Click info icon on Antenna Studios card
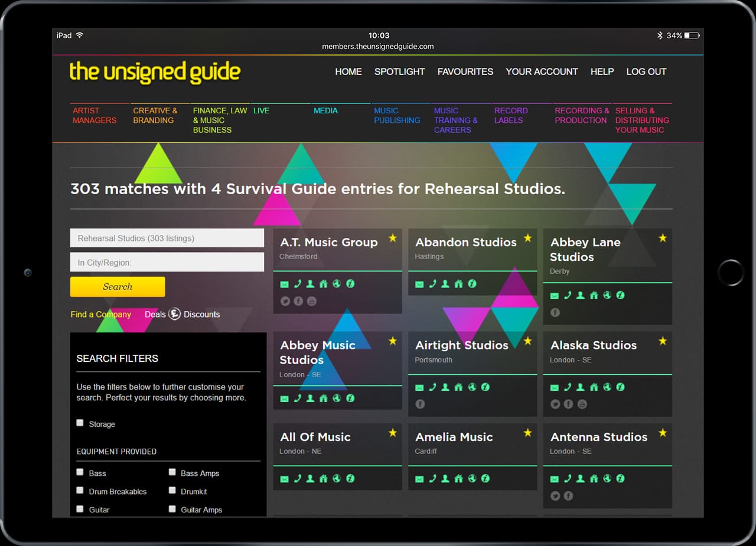756x546 pixels. pos(620,479)
